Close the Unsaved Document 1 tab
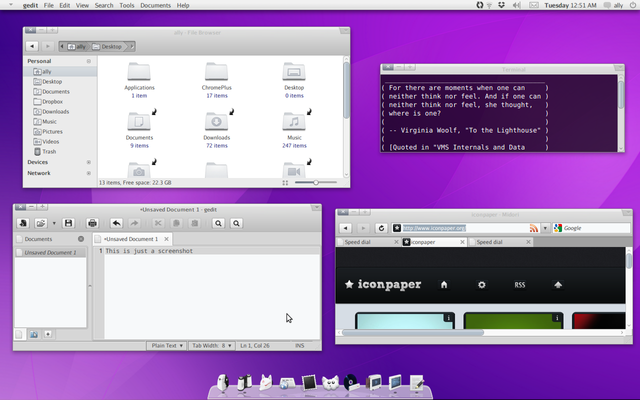 click(166, 239)
